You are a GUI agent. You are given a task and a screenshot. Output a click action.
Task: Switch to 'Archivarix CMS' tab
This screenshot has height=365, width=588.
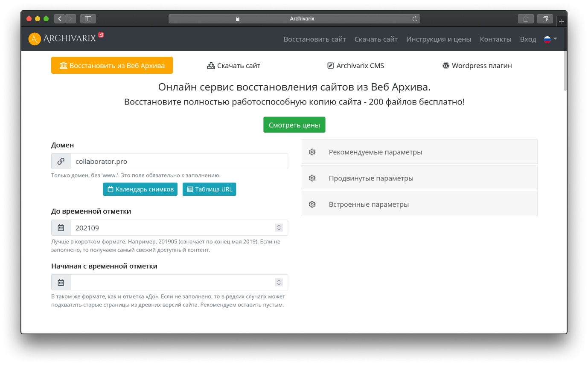coord(355,66)
